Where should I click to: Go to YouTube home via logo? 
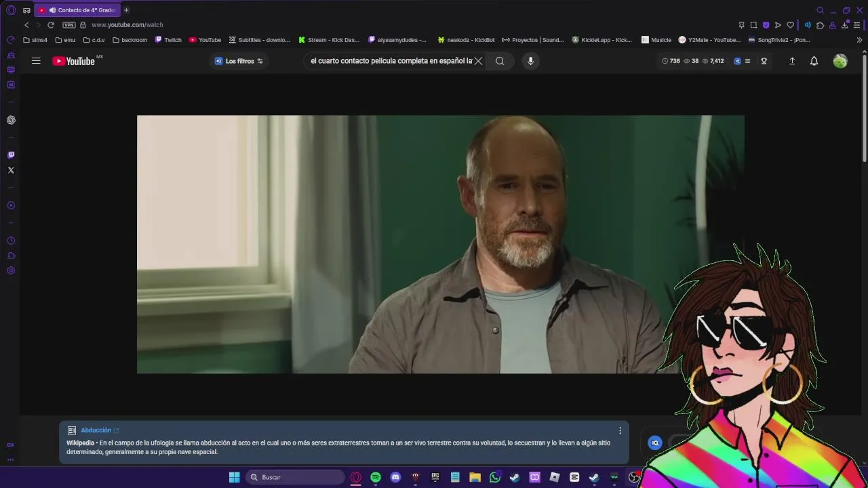pos(73,61)
